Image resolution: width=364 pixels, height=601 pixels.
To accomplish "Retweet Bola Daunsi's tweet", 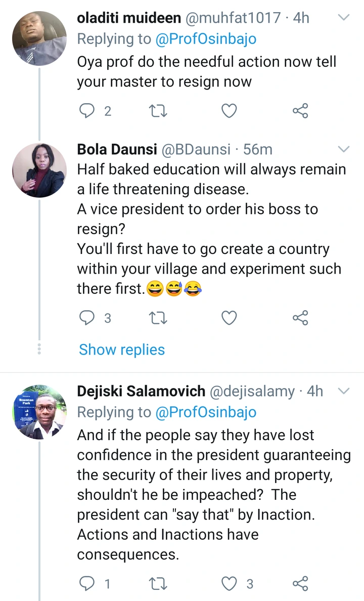I will pyautogui.click(x=159, y=318).
